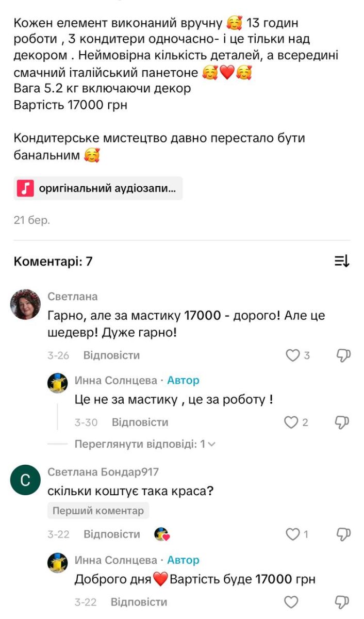Reply to Светлана Бондар917's question
This screenshot has height=619, width=364.
click(x=112, y=534)
